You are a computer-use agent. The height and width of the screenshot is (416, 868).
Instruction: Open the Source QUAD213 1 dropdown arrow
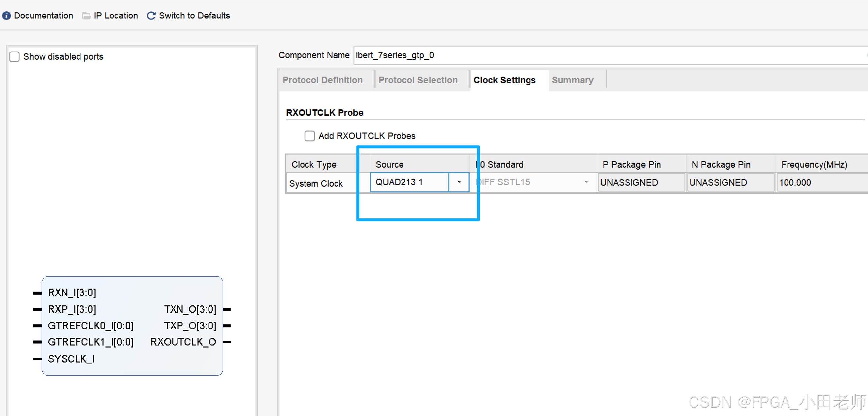pyautogui.click(x=459, y=182)
